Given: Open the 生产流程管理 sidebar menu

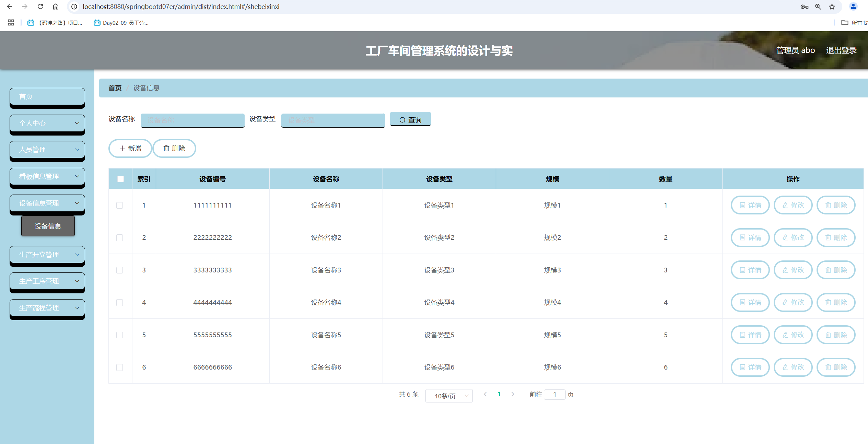Looking at the screenshot, I should click(47, 308).
